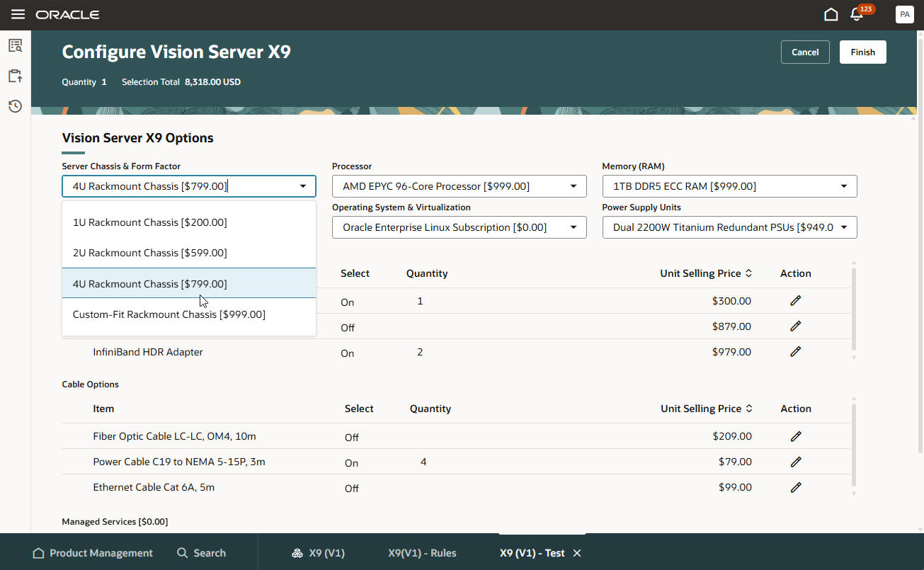Image resolution: width=924 pixels, height=570 pixels.
Task: Edit Fiber Optic Cable using pencil icon
Action: click(x=795, y=436)
